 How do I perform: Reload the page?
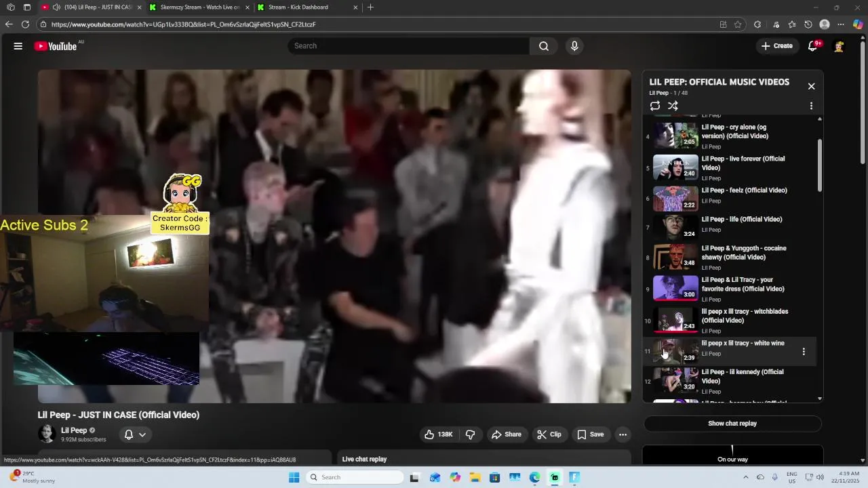click(25, 24)
